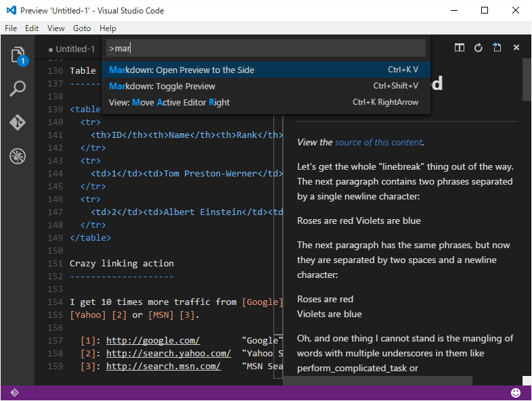
Task: Open the Git source control view
Action: [18, 122]
